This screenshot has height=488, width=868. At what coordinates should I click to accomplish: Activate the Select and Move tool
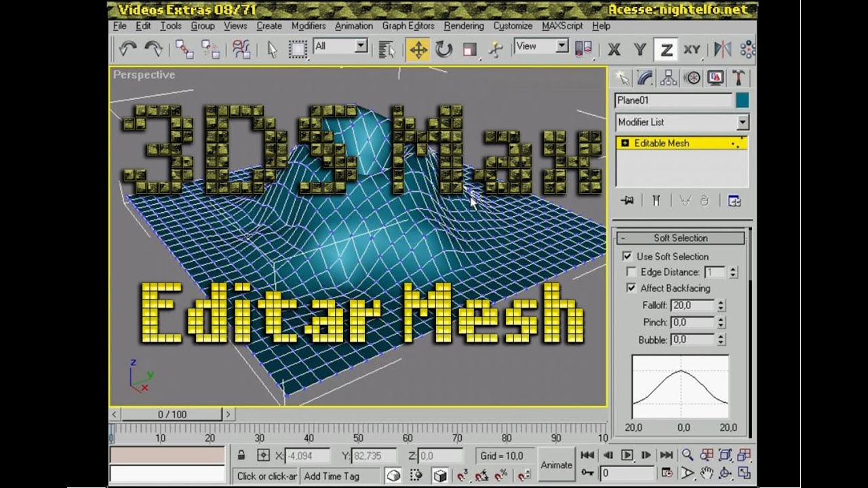click(418, 49)
